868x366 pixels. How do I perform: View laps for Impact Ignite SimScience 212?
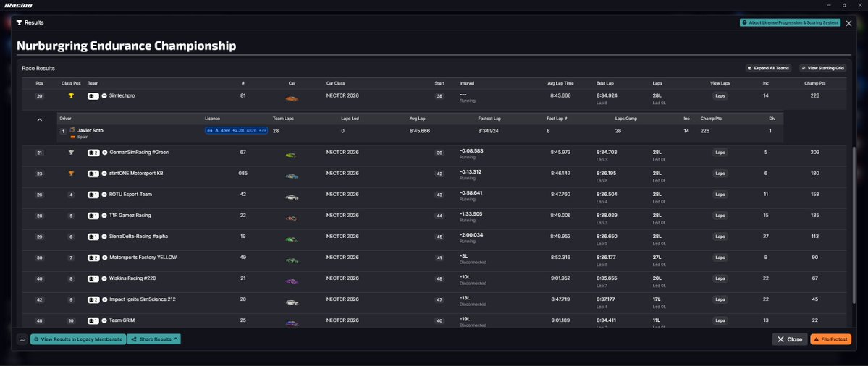click(x=720, y=299)
